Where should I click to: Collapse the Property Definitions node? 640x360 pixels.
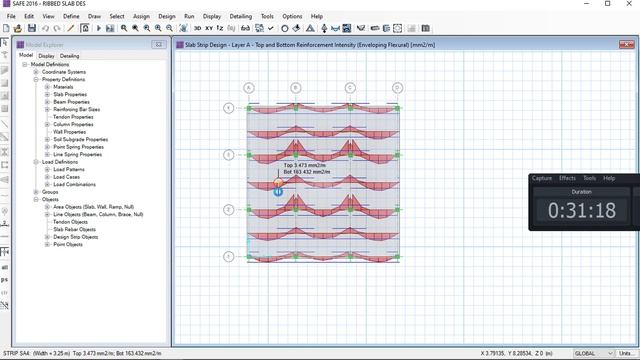36,80
